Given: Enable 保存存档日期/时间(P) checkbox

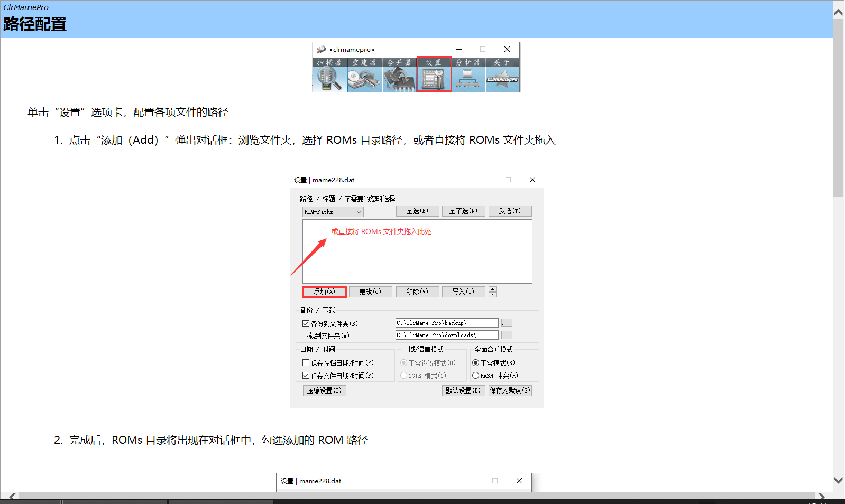Looking at the screenshot, I should (x=306, y=363).
